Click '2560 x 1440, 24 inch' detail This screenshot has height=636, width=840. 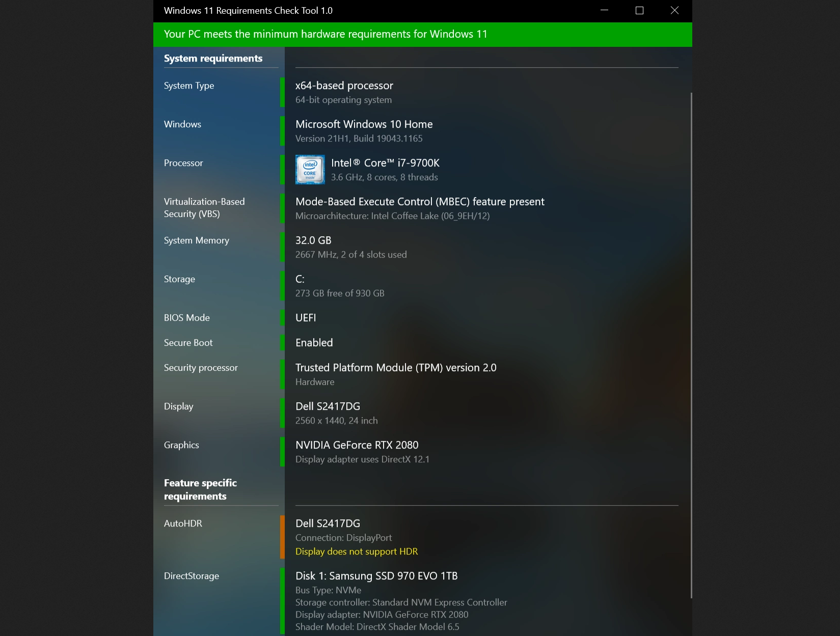(x=337, y=421)
